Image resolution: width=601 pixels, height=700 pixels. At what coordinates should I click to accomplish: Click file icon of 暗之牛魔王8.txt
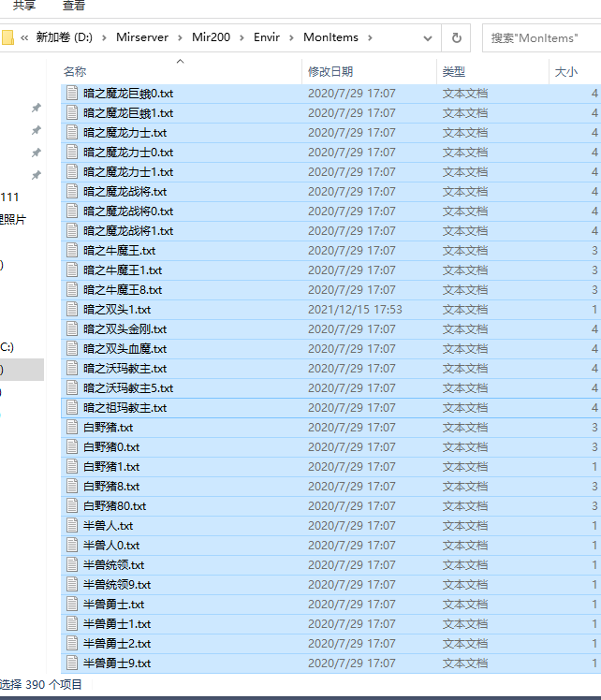coord(72,289)
